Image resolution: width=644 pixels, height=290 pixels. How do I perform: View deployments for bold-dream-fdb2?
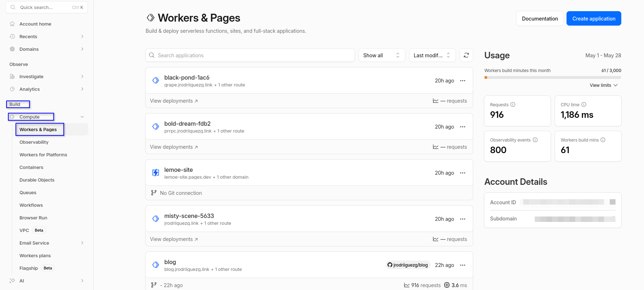[174, 147]
